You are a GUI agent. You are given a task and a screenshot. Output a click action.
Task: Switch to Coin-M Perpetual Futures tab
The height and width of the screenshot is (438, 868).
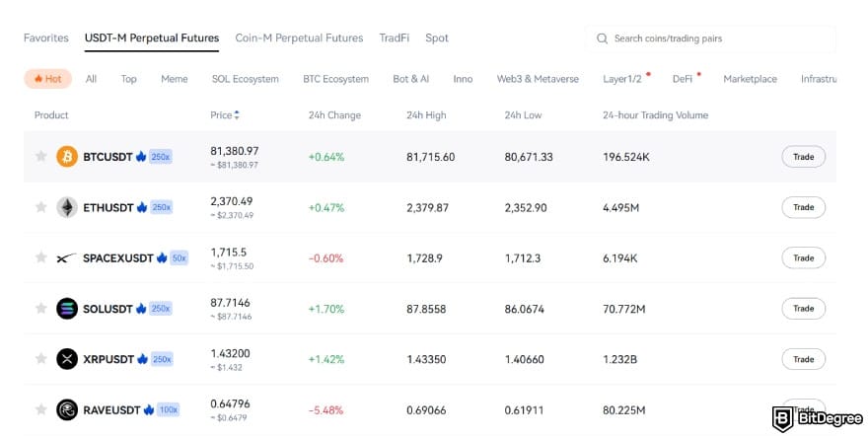[299, 37]
